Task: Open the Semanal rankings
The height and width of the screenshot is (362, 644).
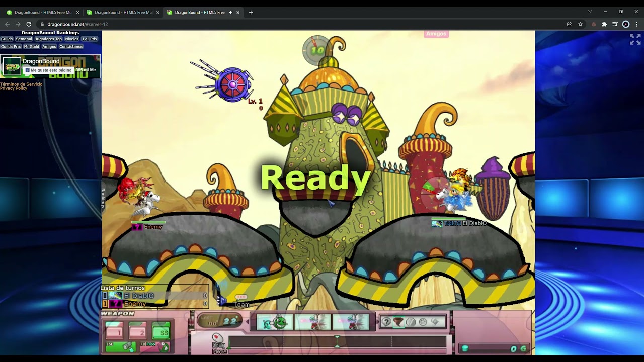Action: (24, 39)
